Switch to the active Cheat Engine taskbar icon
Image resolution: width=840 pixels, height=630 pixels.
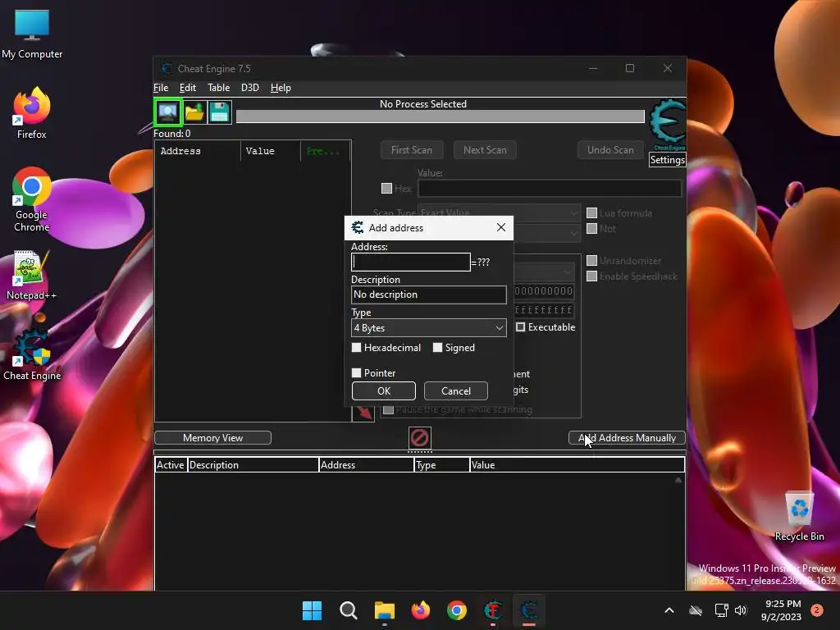coord(529,610)
